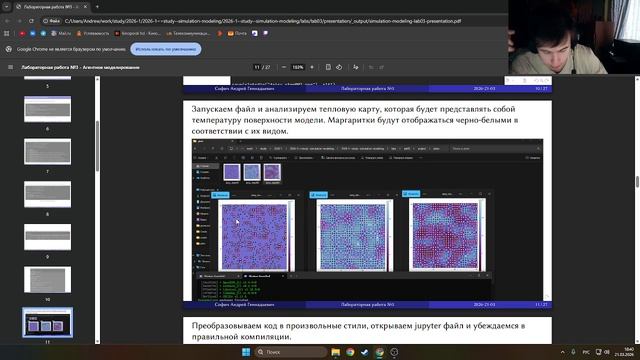Select page 8 thumbnail
This screenshot has height=360, width=640.
coord(47,194)
